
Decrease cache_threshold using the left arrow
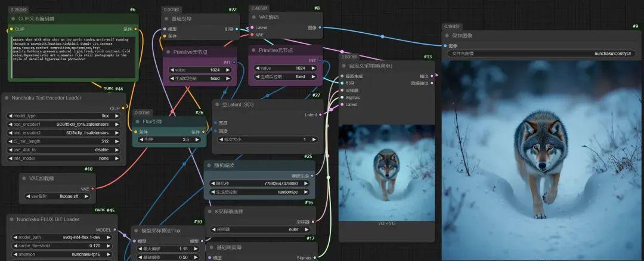click(x=11, y=246)
